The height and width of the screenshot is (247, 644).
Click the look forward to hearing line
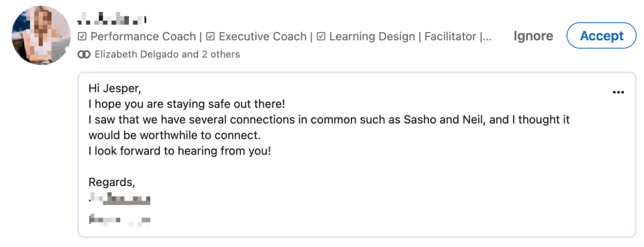[180, 151]
